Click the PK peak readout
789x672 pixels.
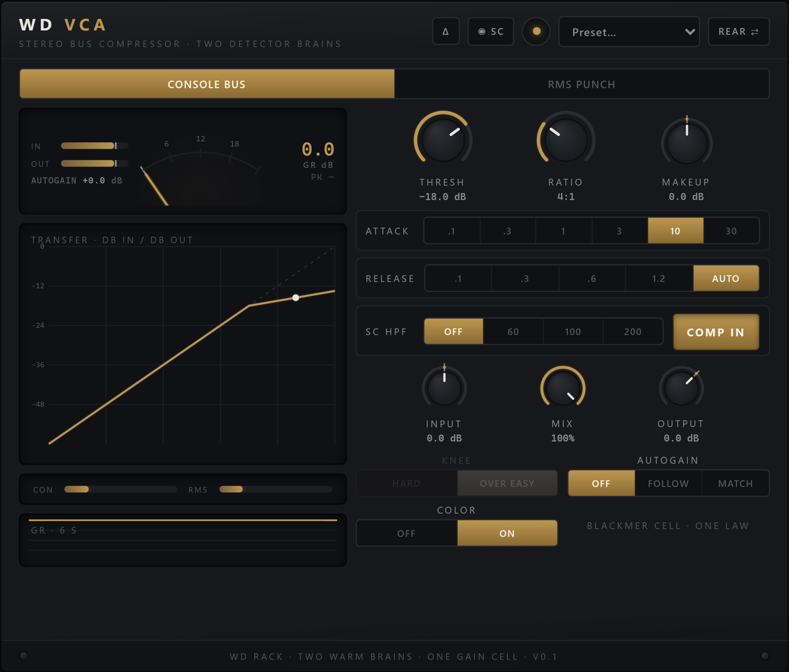(x=322, y=177)
